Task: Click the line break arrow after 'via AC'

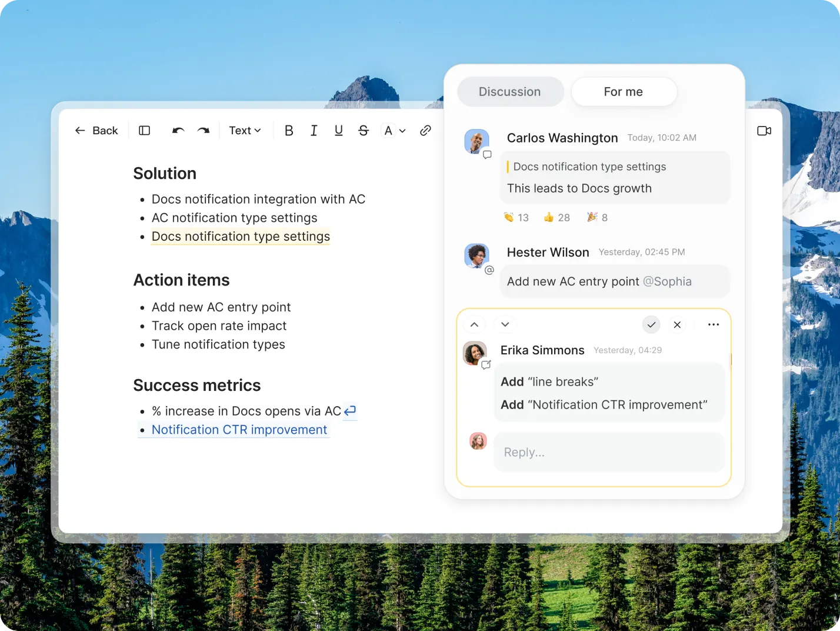Action: coord(350,411)
